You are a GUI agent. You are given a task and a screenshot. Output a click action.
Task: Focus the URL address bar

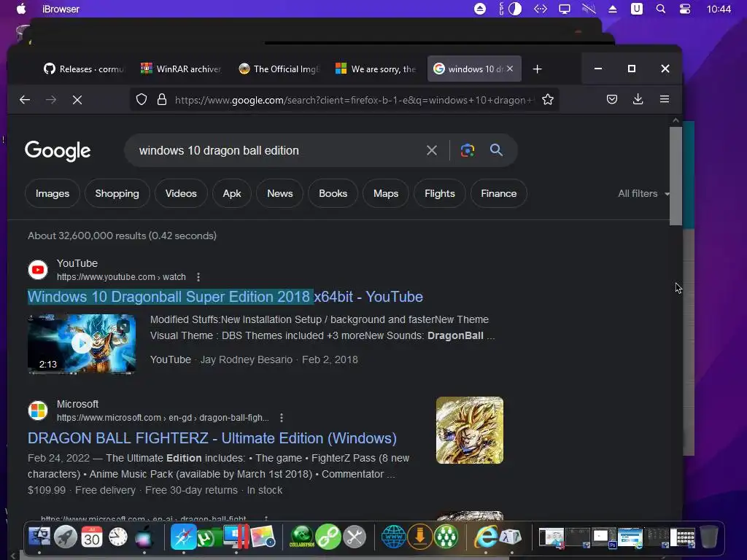(354, 100)
